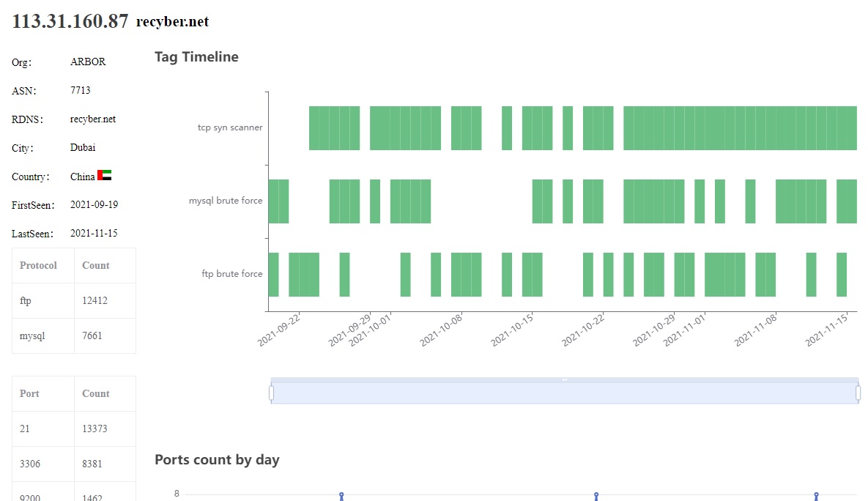Click the UAE flag icon next to China
The width and height of the screenshot is (868, 501).
[x=104, y=176]
